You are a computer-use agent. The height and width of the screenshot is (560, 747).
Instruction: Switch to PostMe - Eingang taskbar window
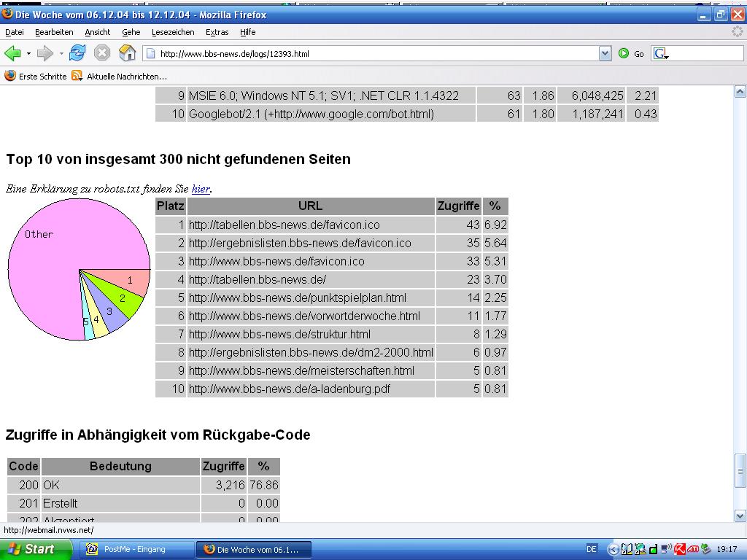point(135,549)
